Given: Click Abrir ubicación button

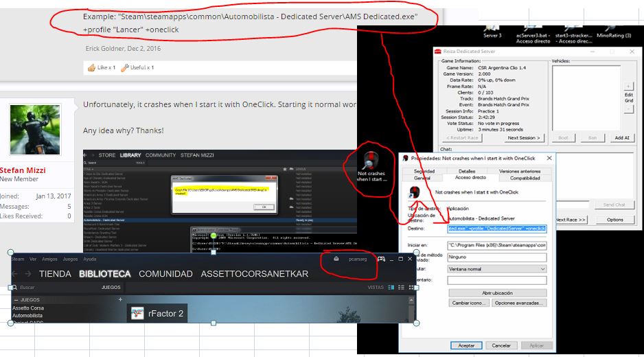Looking at the screenshot, I should [497, 293].
